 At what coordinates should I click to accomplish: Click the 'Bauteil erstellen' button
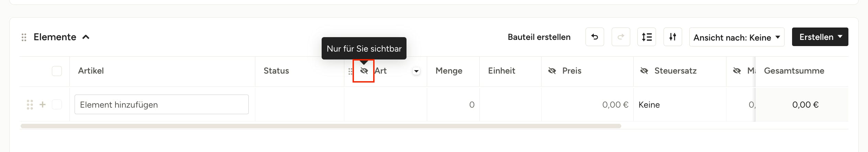coord(539,37)
